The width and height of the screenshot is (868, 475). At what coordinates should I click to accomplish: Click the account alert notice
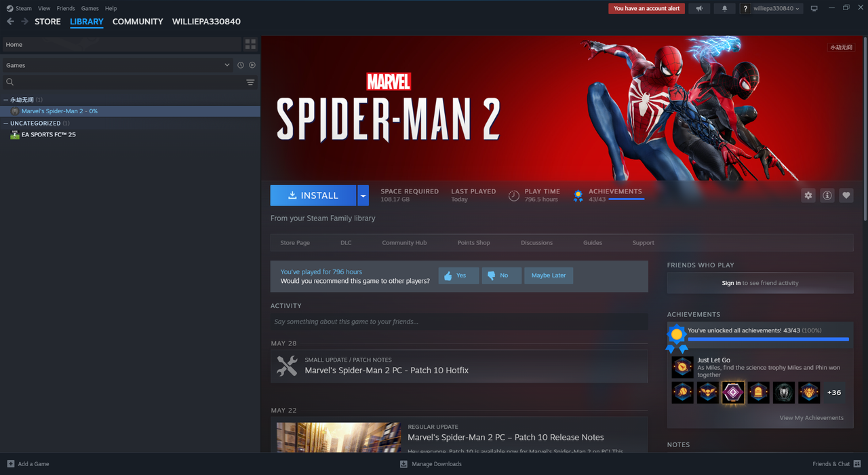[646, 9]
